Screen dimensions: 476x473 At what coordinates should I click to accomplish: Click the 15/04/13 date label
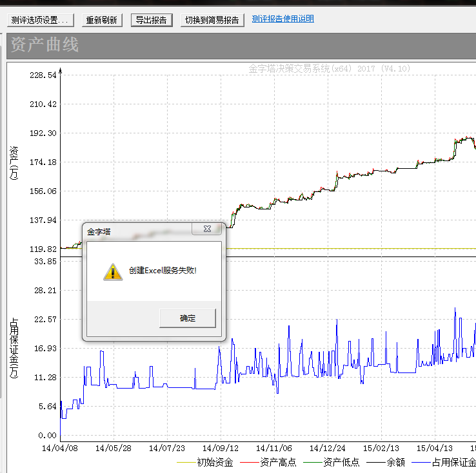point(435,448)
